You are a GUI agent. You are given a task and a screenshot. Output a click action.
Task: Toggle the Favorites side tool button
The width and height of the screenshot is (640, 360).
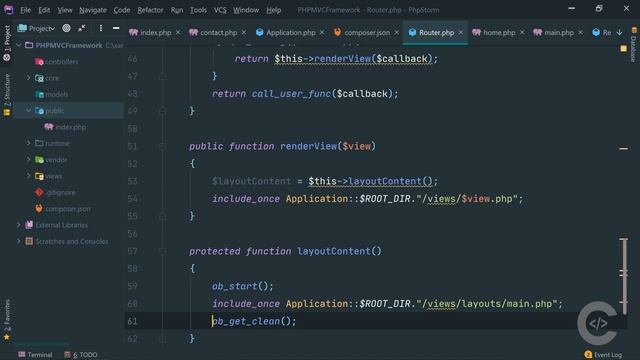(x=7, y=320)
